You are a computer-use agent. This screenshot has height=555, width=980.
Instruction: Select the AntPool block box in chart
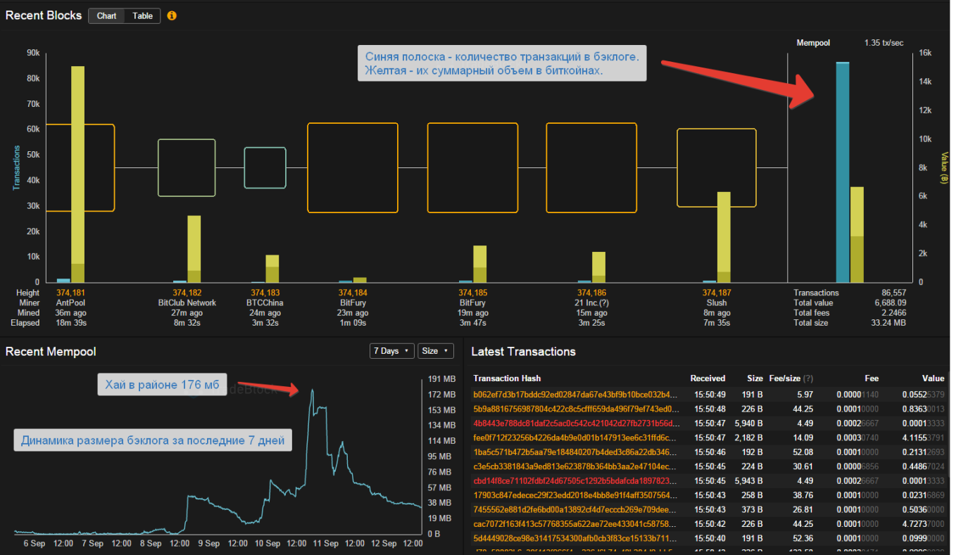[80, 167]
